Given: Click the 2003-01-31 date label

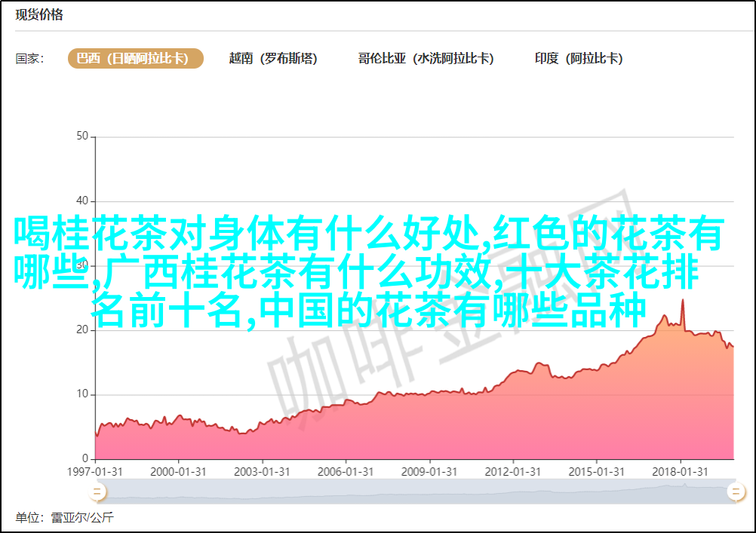Looking at the screenshot, I should [263, 471].
